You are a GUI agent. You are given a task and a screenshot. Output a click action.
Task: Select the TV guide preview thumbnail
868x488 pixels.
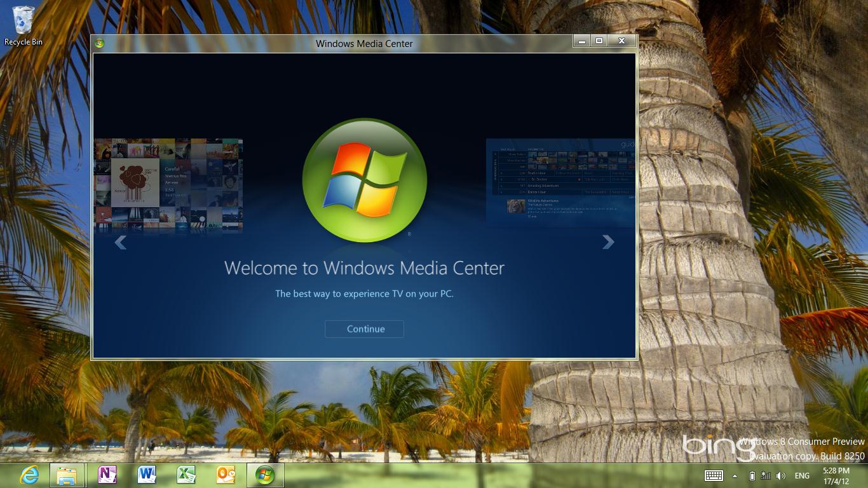560,182
